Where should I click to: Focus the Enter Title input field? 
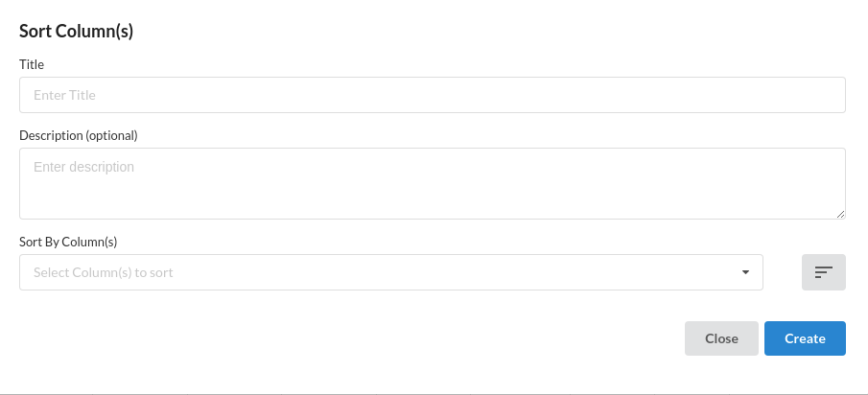click(433, 95)
